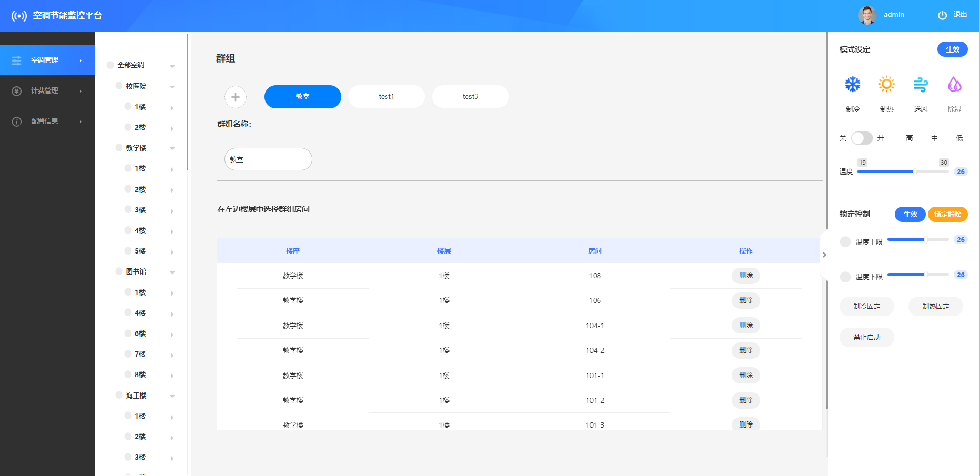Click the power icon next to 退出
The width and height of the screenshot is (980, 476).
942,15
